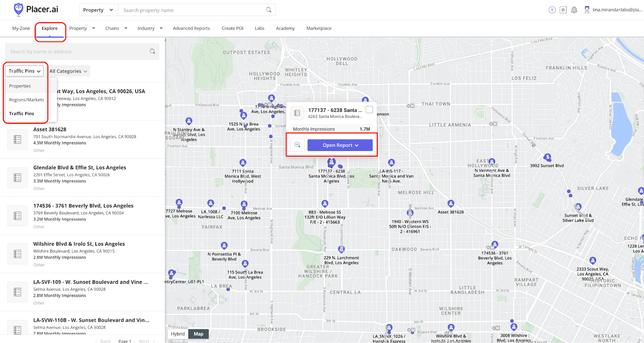Open the starred items icon in header

pos(563,10)
